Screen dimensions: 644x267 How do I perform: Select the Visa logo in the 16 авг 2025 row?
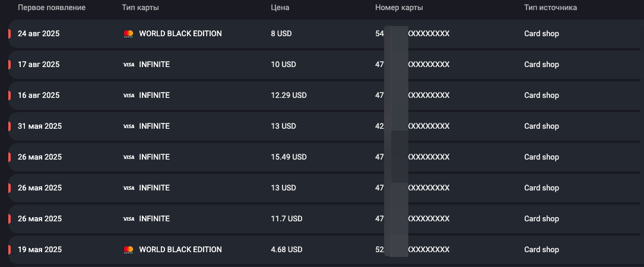coord(128,96)
